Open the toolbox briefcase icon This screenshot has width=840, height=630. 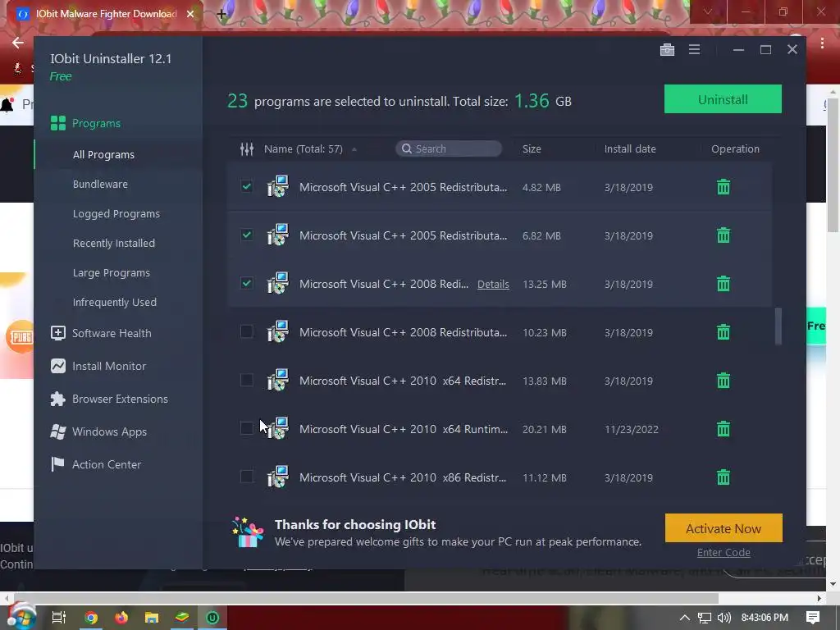click(x=667, y=50)
